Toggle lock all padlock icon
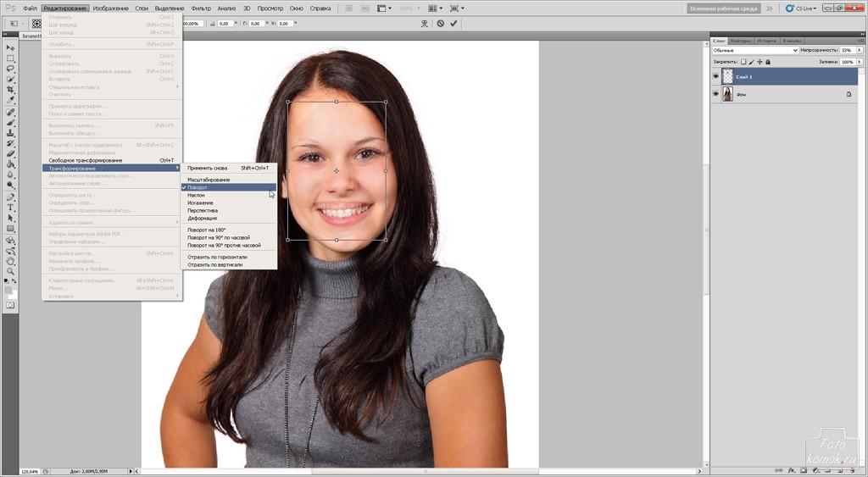This screenshot has width=868, height=477. click(768, 63)
